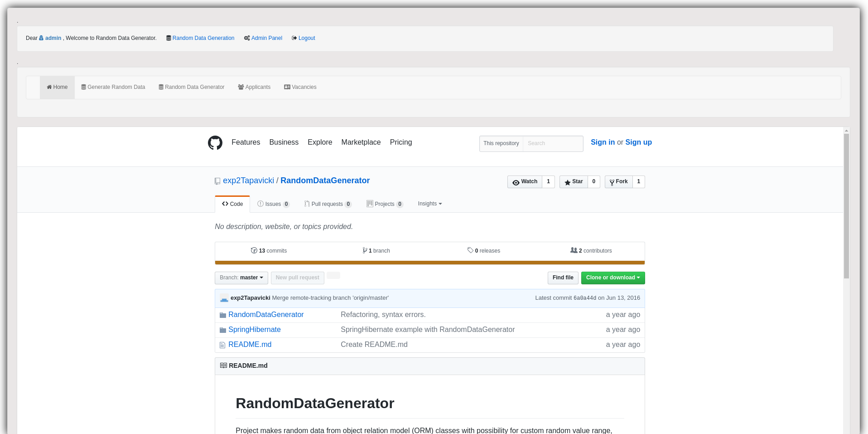Click the database icon beside Random Data Generation
This screenshot has width=868, height=434.
coord(169,38)
